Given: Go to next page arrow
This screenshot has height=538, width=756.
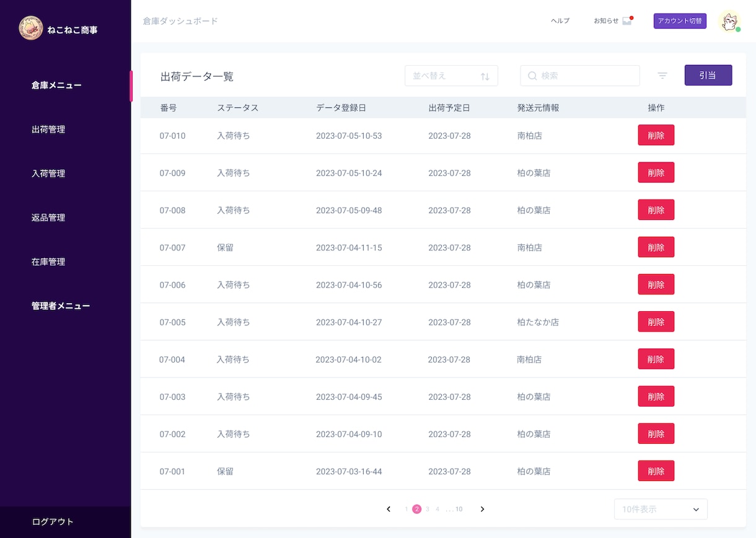Looking at the screenshot, I should click(x=482, y=509).
